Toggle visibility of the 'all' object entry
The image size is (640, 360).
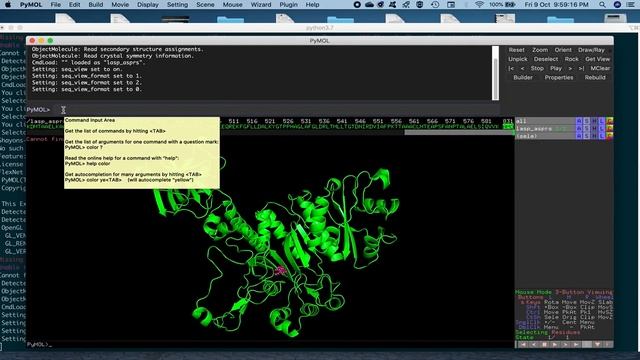tap(545, 121)
